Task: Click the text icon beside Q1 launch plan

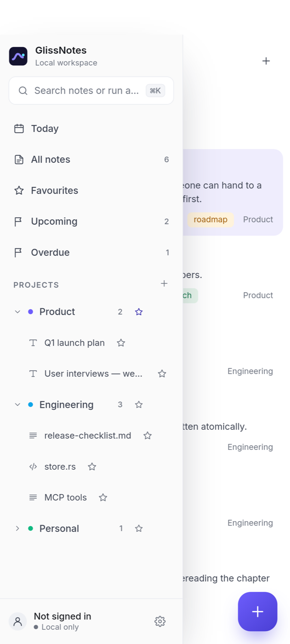Action: coord(33,343)
